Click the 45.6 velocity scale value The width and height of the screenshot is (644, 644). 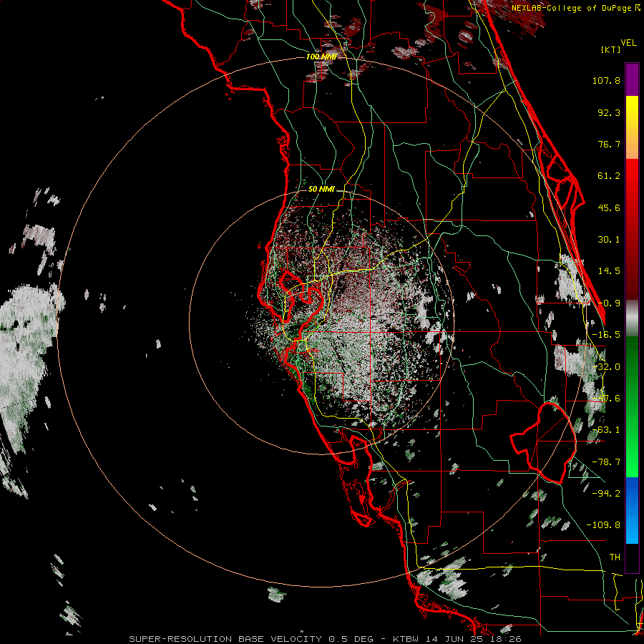pos(609,208)
